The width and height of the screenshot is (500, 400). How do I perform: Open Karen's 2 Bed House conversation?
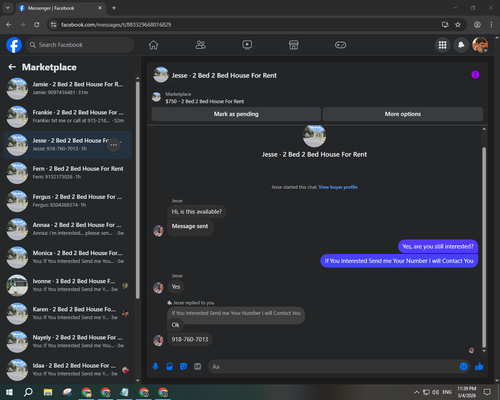(68, 313)
